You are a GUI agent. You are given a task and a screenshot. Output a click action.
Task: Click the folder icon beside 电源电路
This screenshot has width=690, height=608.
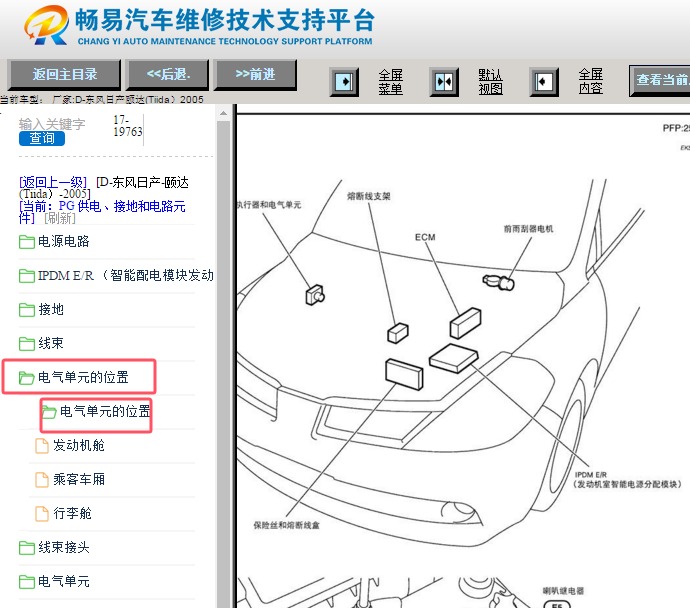pos(27,242)
